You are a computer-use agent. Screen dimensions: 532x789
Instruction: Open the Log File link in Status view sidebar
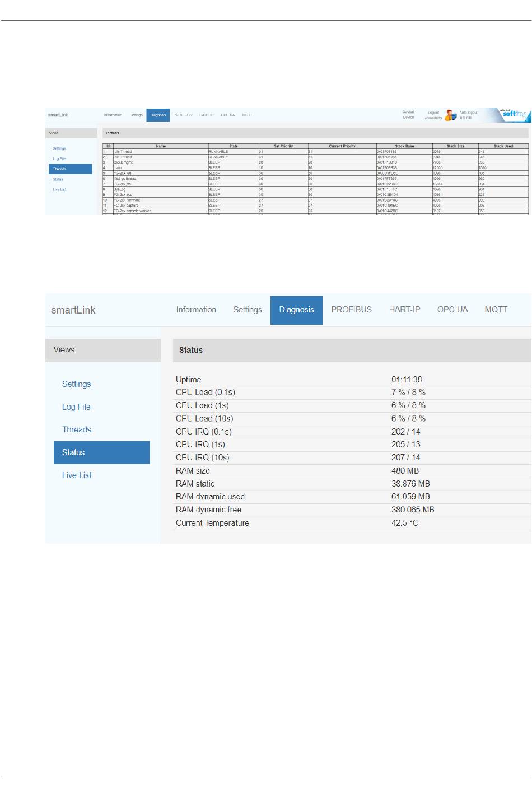pos(76,407)
